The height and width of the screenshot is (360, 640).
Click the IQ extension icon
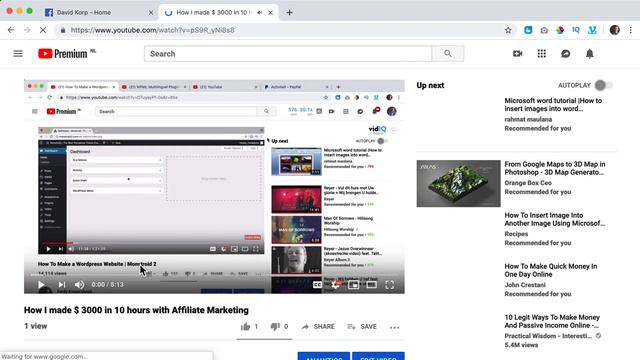[x=576, y=30]
